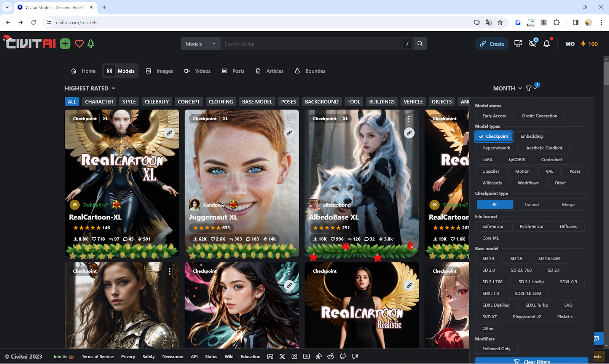Open the browser extensions puzzle icon
The height and width of the screenshot is (364, 609).
point(556,22)
